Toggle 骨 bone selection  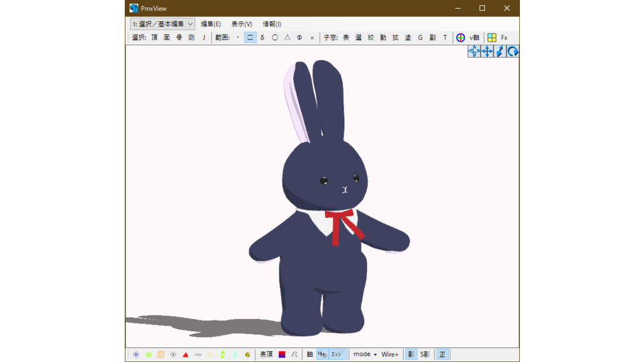point(179,38)
